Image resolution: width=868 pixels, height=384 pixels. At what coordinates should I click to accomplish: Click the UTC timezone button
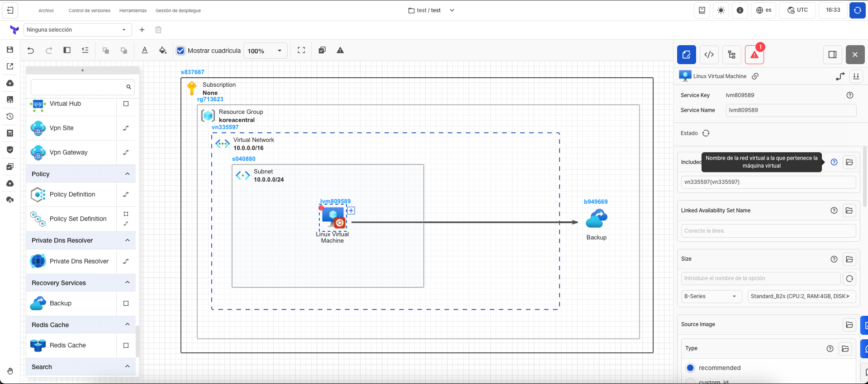tap(797, 10)
